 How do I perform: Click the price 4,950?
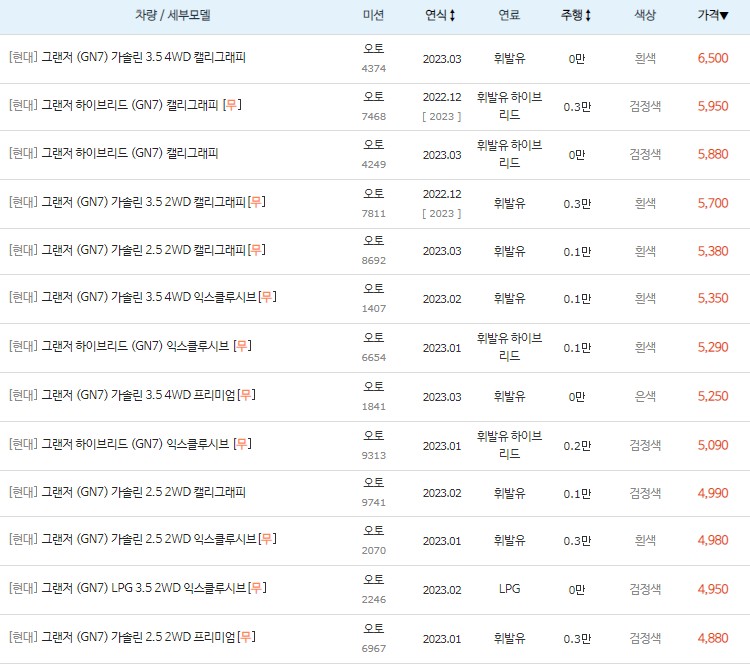(713, 589)
